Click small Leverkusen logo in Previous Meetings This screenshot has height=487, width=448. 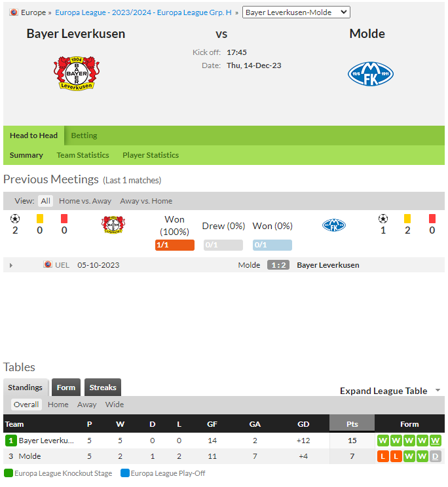click(113, 225)
